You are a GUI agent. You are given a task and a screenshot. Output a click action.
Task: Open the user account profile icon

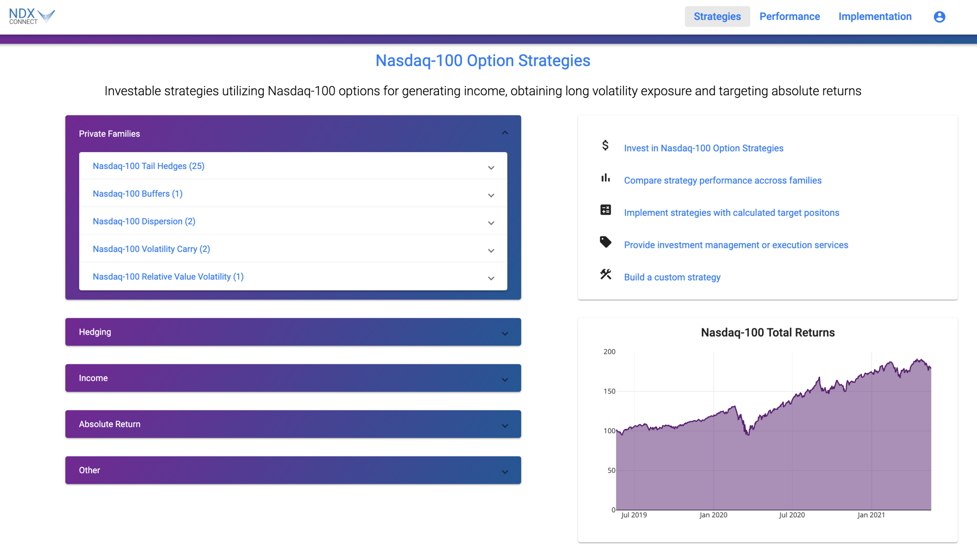point(939,17)
